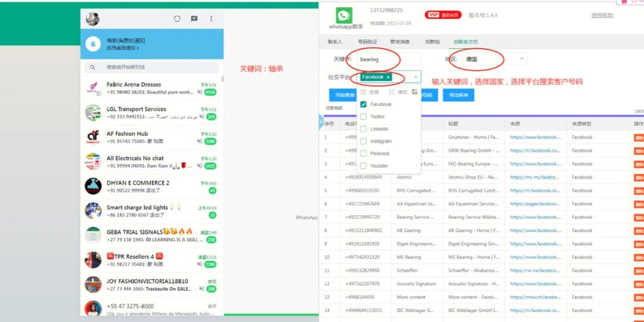Select the 找联系方式 tab
This screenshot has width=644, height=322.
[x=466, y=42]
